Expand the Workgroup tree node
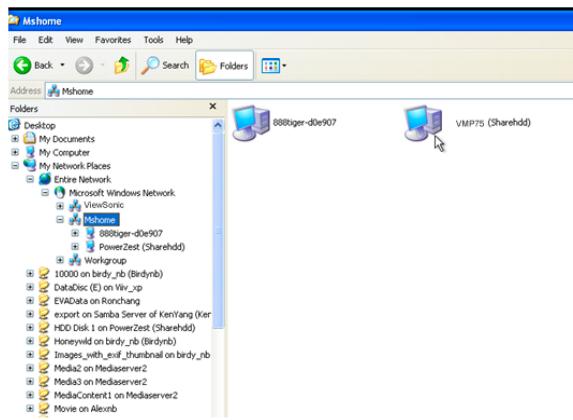573x420 pixels. pos(60,260)
